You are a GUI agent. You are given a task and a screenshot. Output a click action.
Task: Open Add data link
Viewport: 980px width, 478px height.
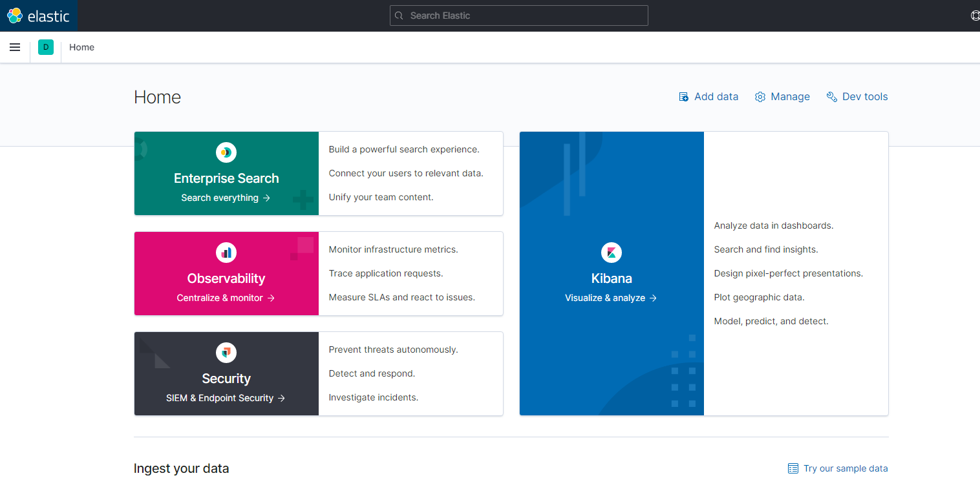pos(708,97)
